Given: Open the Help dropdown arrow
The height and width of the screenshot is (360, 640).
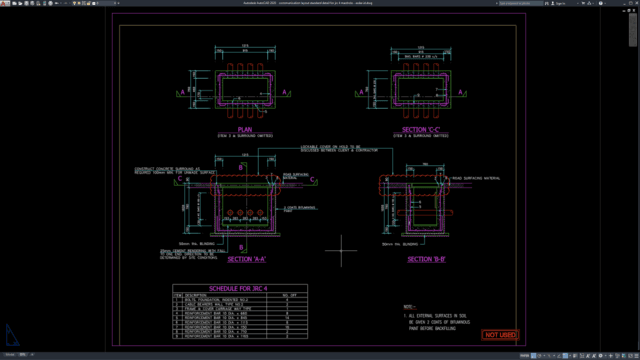Looking at the screenshot, I should [x=605, y=3].
